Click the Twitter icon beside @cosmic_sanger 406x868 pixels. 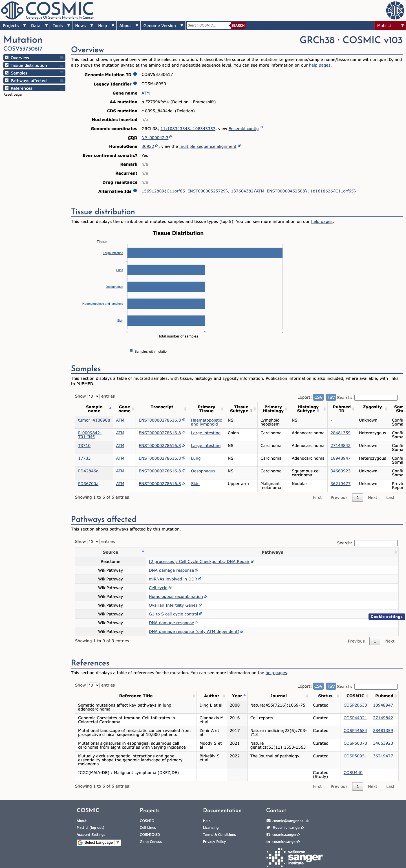click(x=268, y=827)
